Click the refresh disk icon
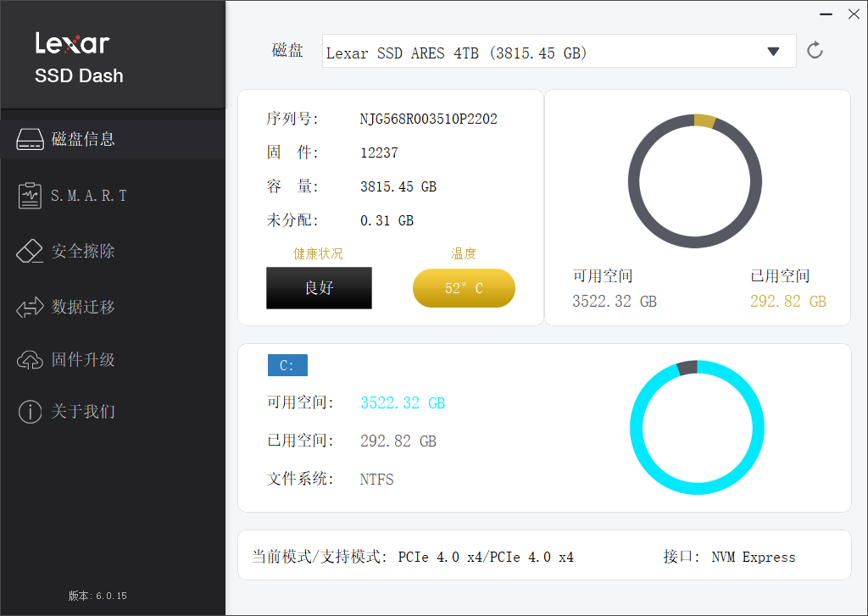Image resolution: width=868 pixels, height=616 pixels. (815, 49)
